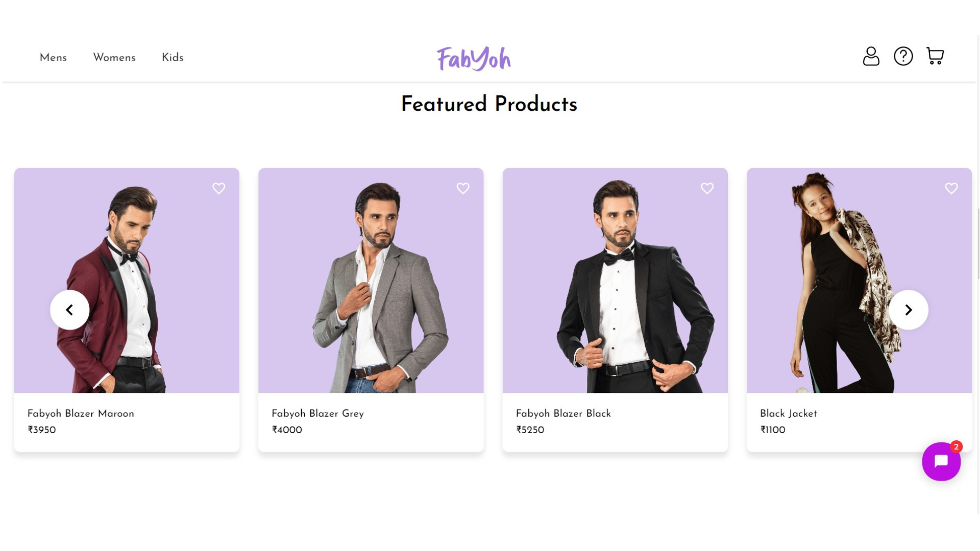Open Fabyoh Blazer Grey product title
The height and width of the screenshot is (551, 980).
tap(317, 414)
